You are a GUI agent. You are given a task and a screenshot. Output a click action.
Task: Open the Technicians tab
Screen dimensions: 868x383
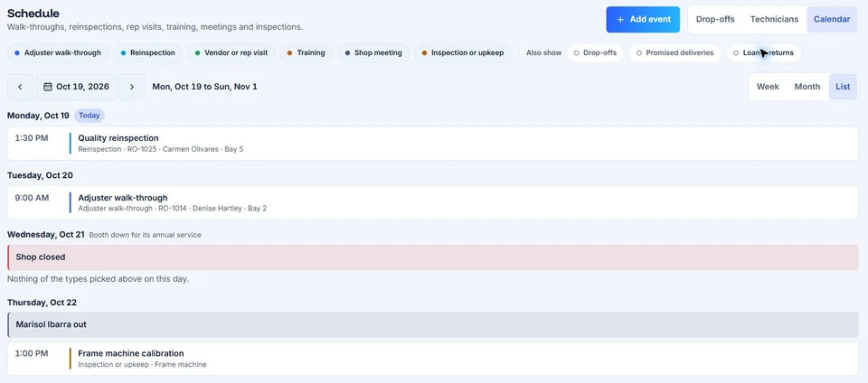(x=774, y=19)
